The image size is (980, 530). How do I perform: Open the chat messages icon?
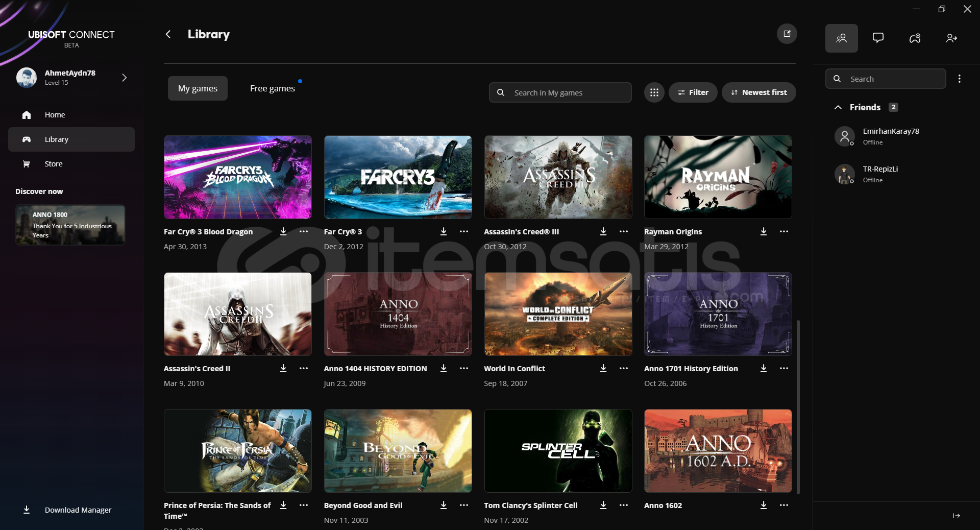pos(878,38)
